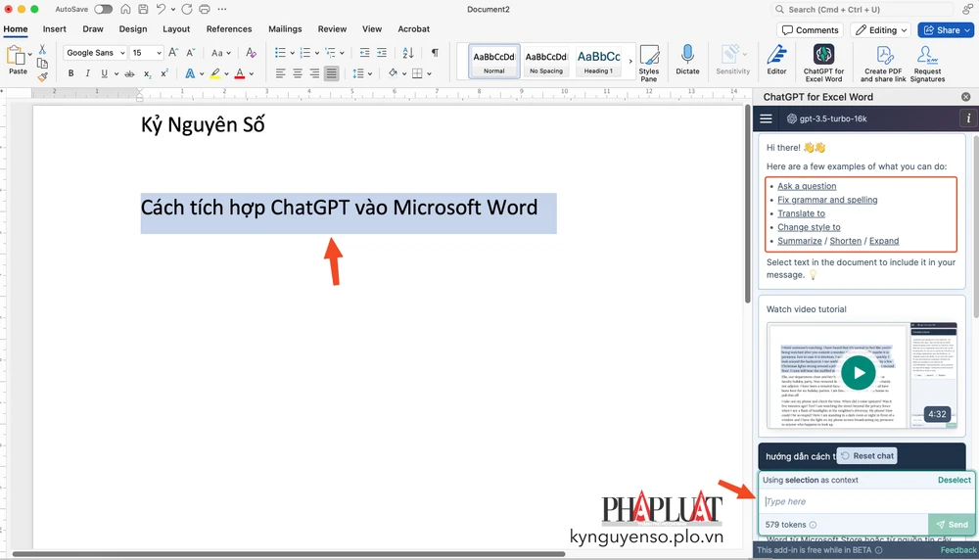Screen dimensions: 979x560
Task: Click the Copy icon
Action: click(x=42, y=63)
